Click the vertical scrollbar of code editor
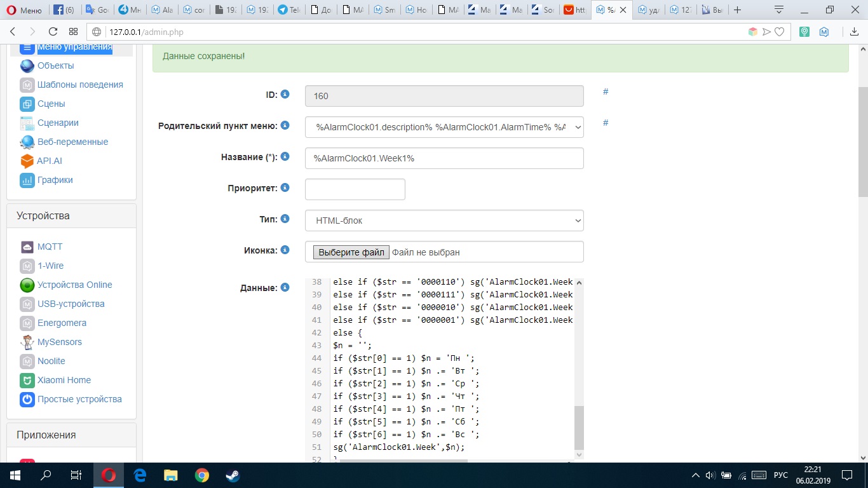Screen dimensions: 868x488 tap(579, 427)
